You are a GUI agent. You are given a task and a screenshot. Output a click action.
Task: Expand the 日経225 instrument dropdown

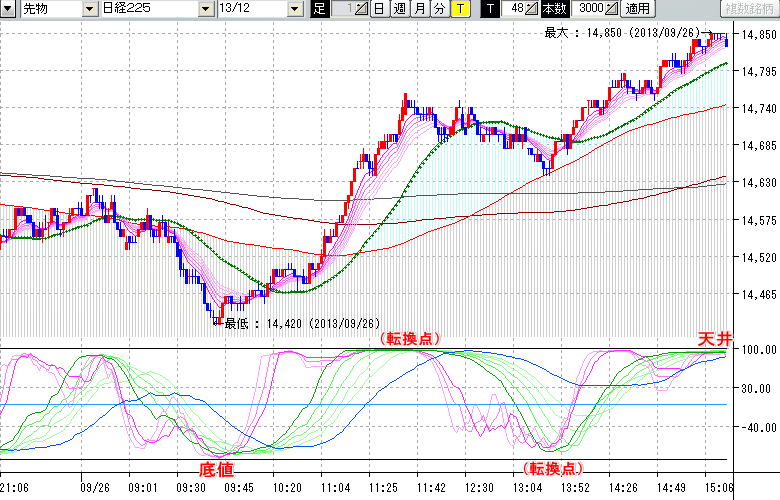coord(207,9)
